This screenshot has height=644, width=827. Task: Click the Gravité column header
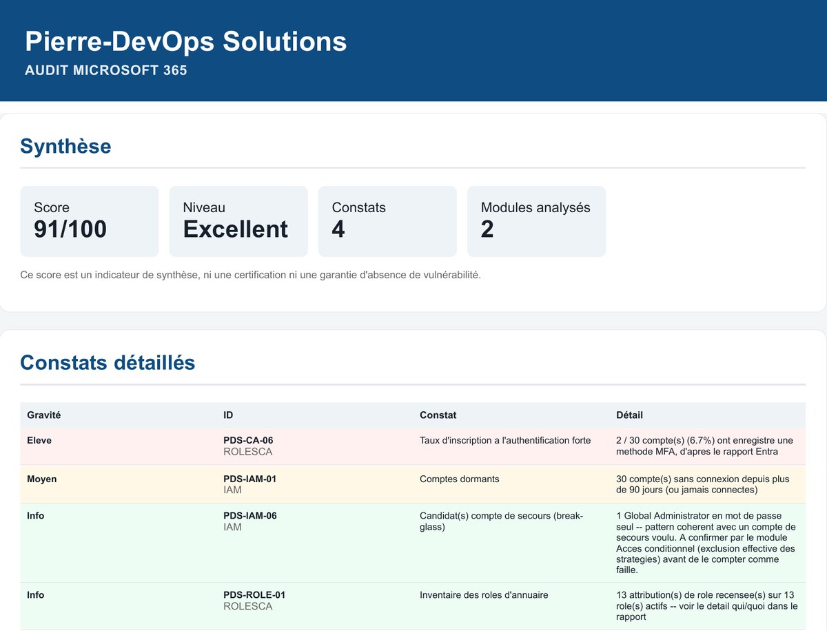[44, 415]
